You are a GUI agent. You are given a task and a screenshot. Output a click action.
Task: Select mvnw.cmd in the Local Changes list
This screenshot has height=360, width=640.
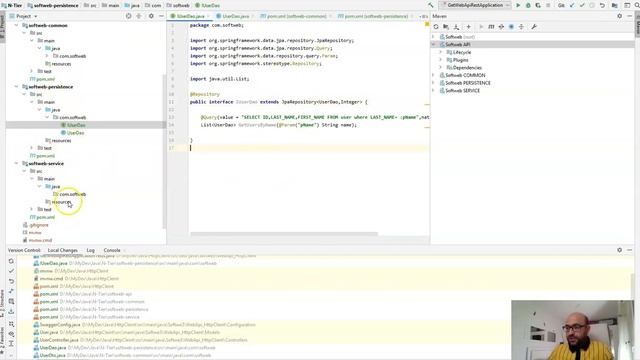pos(51,279)
